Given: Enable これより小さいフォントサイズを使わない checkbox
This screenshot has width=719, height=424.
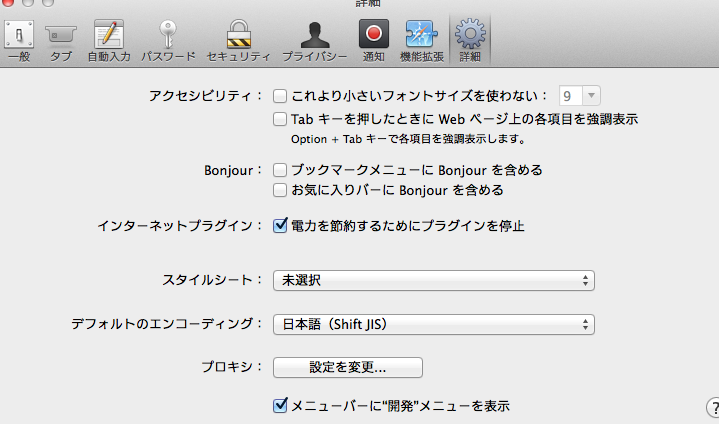Looking at the screenshot, I should tap(280, 96).
